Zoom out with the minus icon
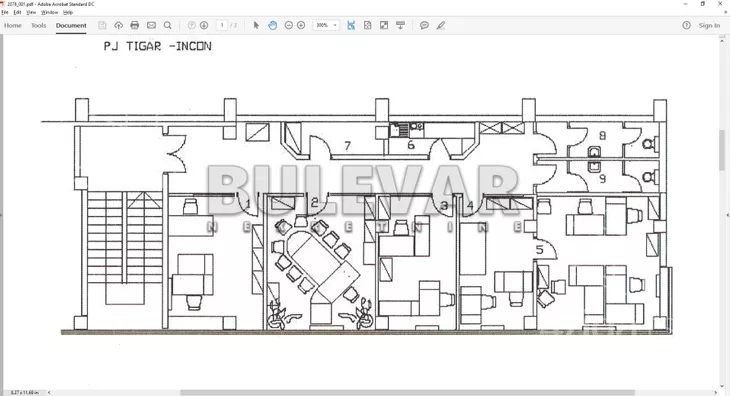This screenshot has height=396, width=730. [x=289, y=25]
